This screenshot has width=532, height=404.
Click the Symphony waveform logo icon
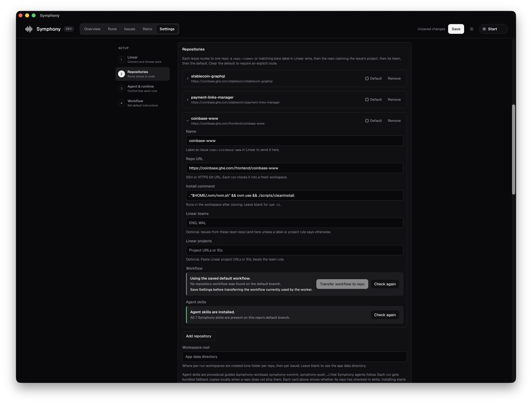[29, 29]
